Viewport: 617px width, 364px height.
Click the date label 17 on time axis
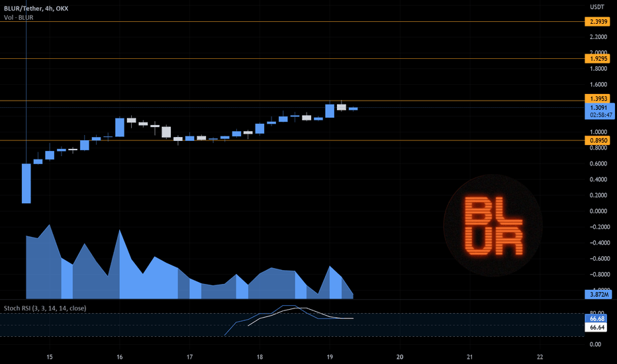tap(189, 357)
